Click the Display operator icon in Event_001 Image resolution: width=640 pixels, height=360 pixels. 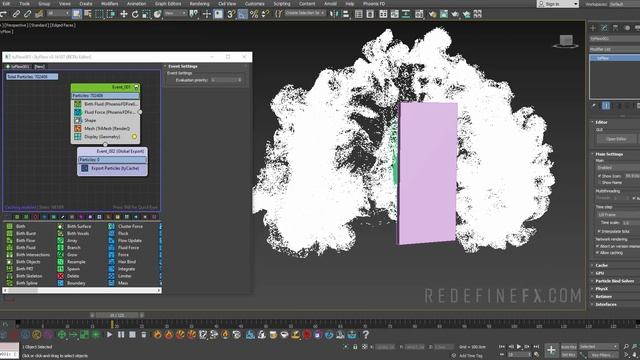[78, 137]
